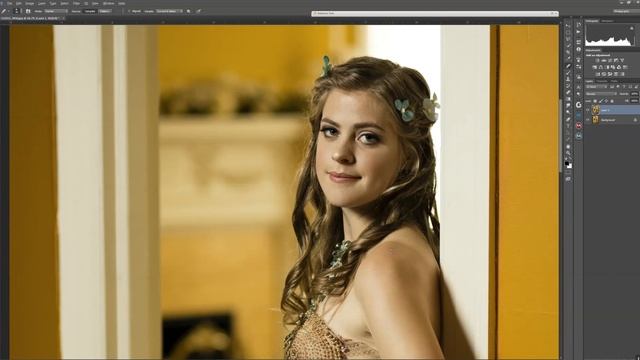This screenshot has height=360, width=640.
Task: Toggle the Clone Source panel button
Action: pos(28,11)
